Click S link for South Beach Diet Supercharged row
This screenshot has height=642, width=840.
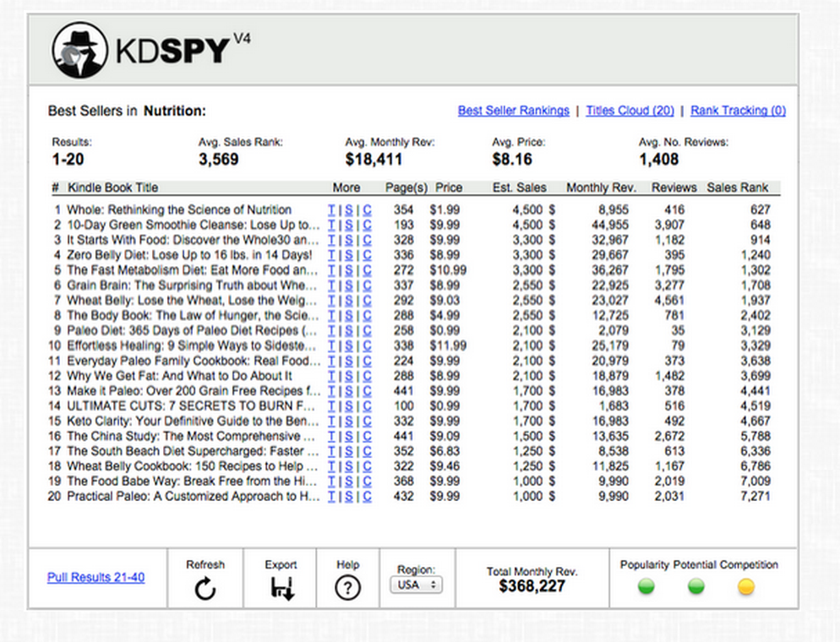pyautogui.click(x=349, y=451)
